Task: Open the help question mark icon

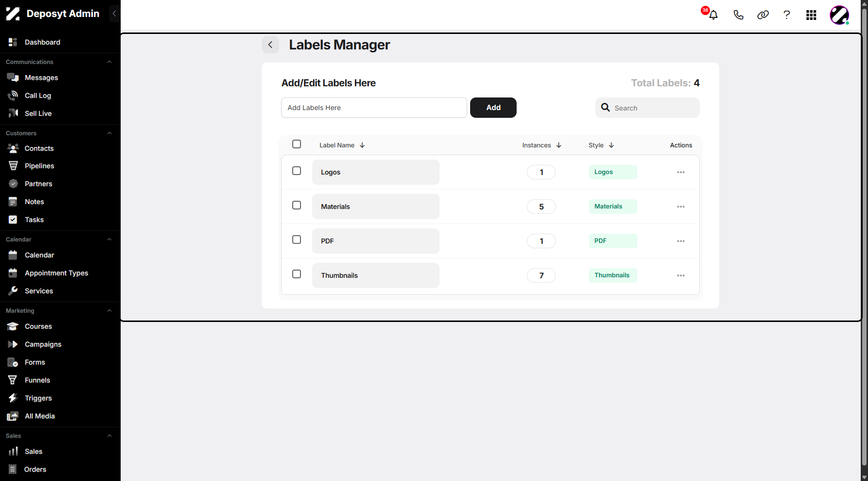Action: click(787, 15)
